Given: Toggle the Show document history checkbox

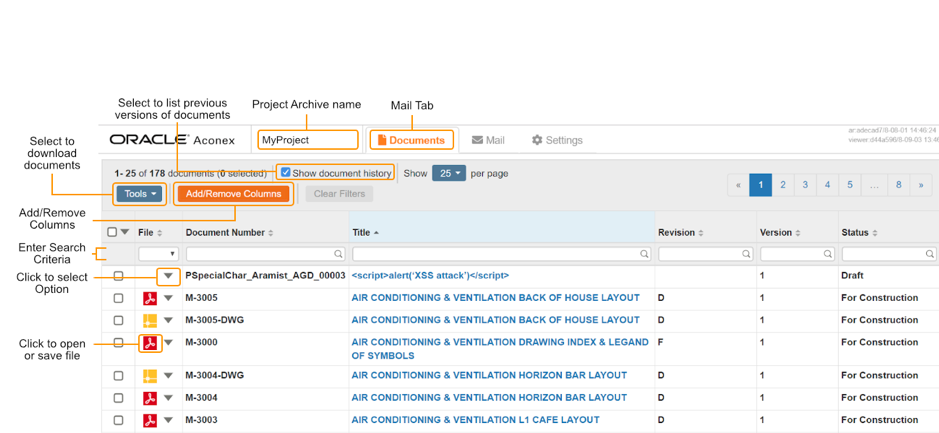Looking at the screenshot, I should pos(286,172).
